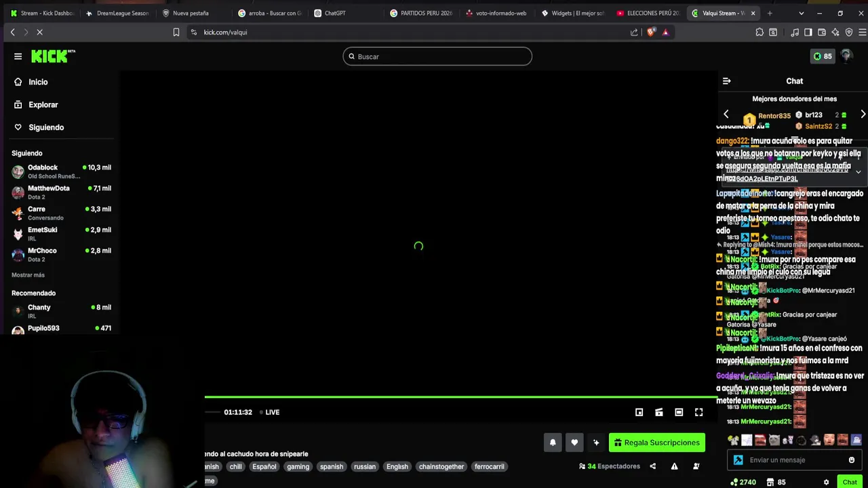Switch to the DreamLeague Season browser tab
Viewport: 868px width, 488px height.
pyautogui.click(x=119, y=13)
